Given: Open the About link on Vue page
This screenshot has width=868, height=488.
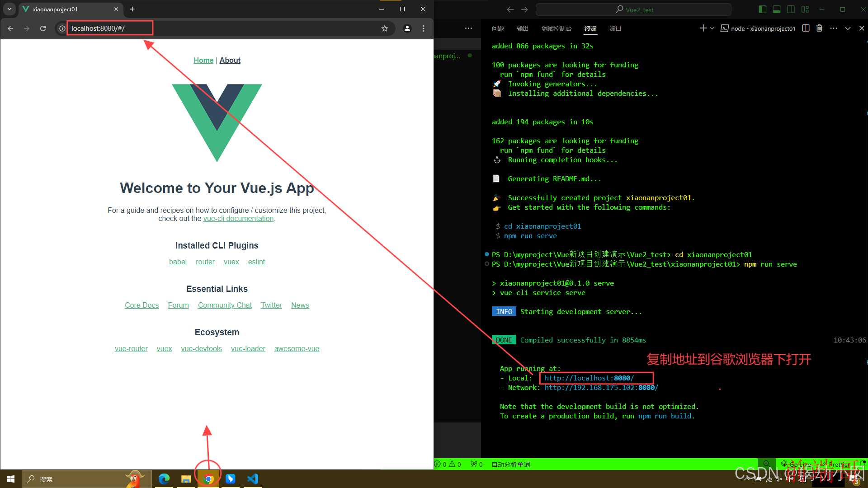Looking at the screenshot, I should [230, 60].
